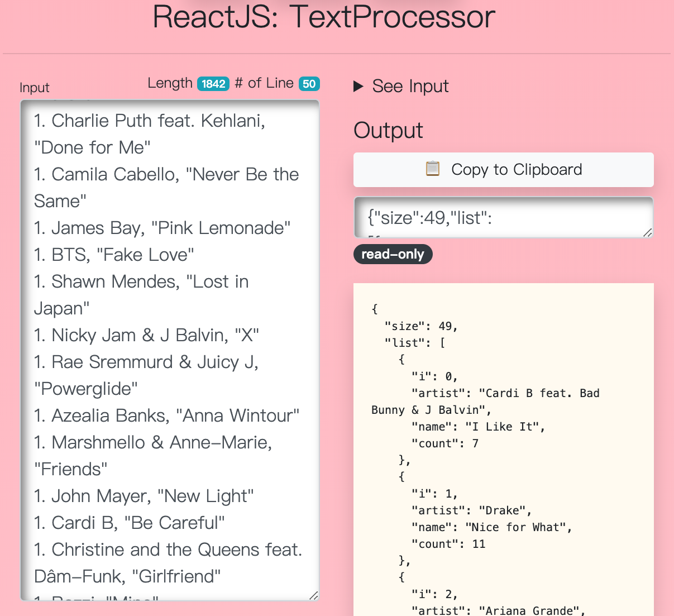674x616 pixels.
Task: Click the "name": "Nice for What" line
Action: pyautogui.click(x=492, y=527)
